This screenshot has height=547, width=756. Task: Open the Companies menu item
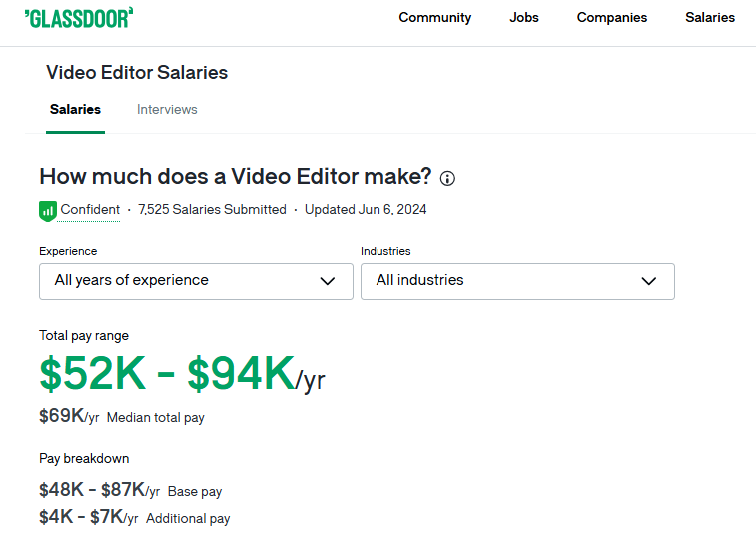(x=612, y=17)
